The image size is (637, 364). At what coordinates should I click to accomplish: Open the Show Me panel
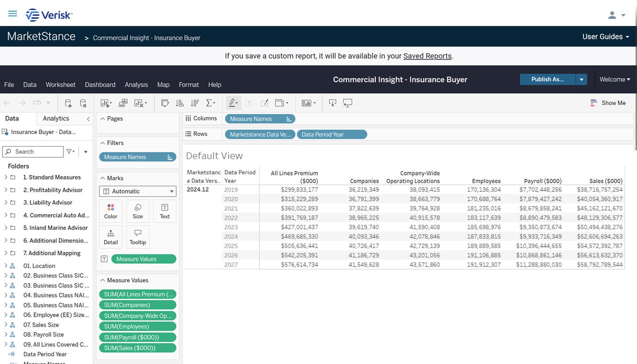tap(608, 103)
